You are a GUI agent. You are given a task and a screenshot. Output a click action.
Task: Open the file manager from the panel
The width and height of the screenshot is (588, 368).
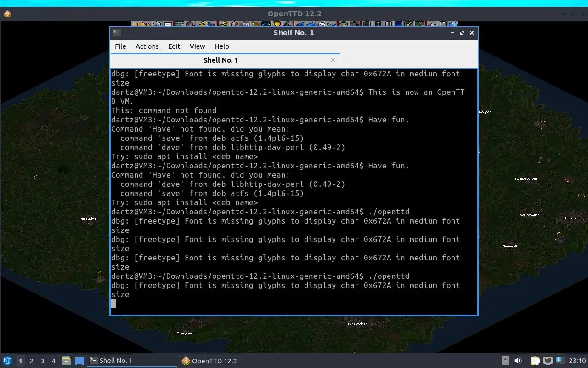[x=66, y=361]
